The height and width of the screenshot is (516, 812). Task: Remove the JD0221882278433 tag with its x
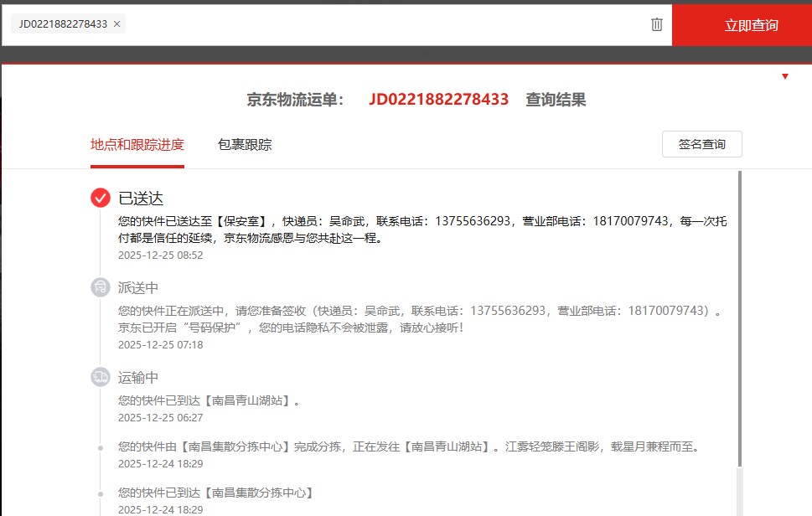[x=116, y=24]
